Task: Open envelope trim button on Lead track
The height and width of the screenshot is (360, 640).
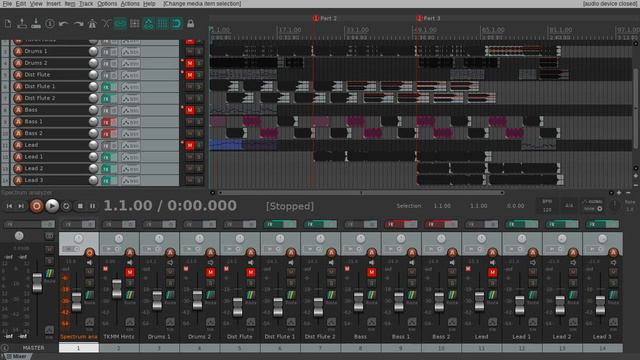Action: point(130,145)
